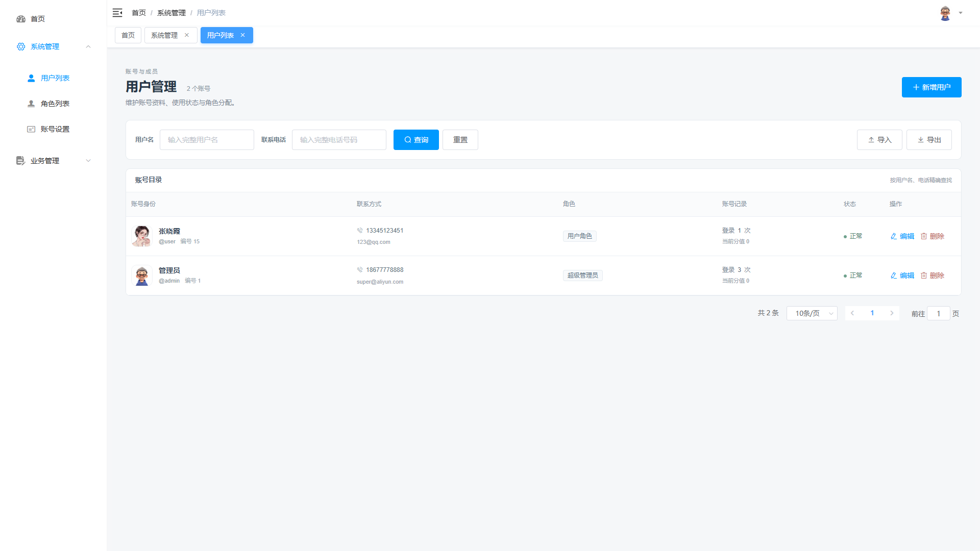The width and height of the screenshot is (980, 551).
Task: Focus the 用户名 search input field
Action: pyautogui.click(x=207, y=140)
